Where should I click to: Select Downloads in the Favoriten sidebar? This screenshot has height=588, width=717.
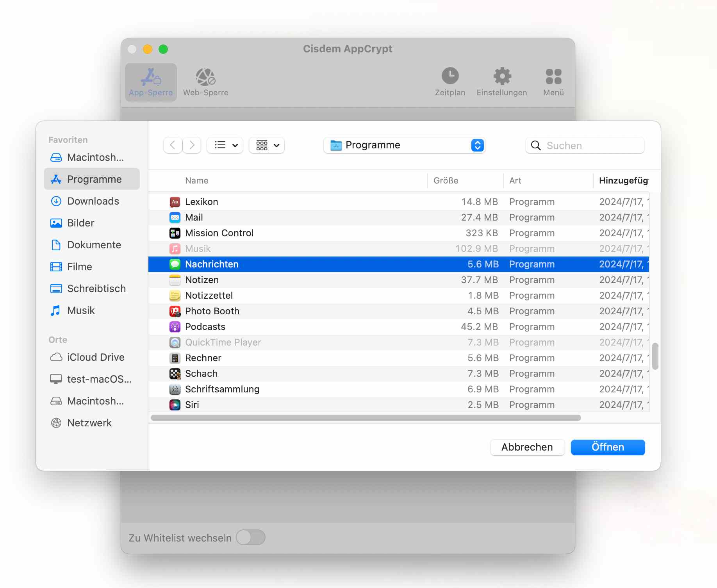coord(93,201)
